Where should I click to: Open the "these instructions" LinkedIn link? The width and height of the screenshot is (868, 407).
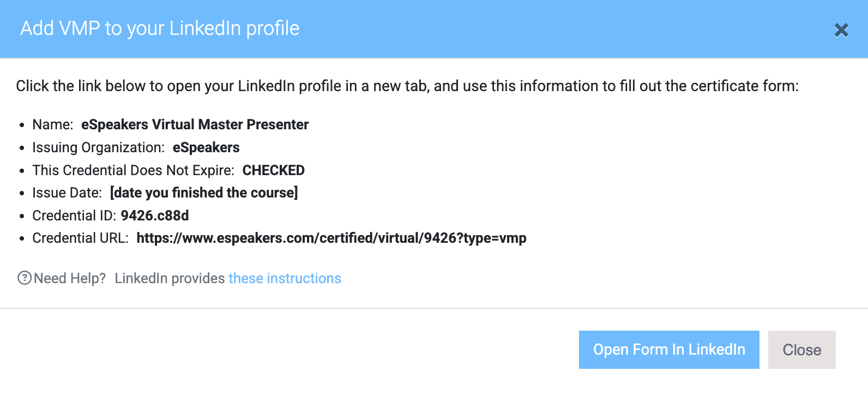[285, 278]
